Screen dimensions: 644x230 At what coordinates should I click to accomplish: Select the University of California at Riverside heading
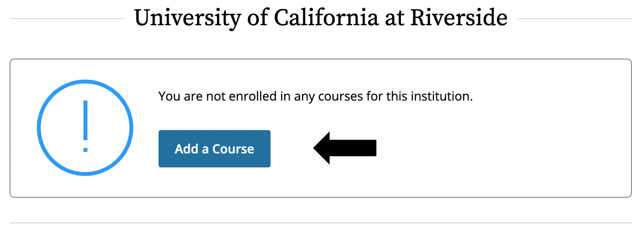320,18
